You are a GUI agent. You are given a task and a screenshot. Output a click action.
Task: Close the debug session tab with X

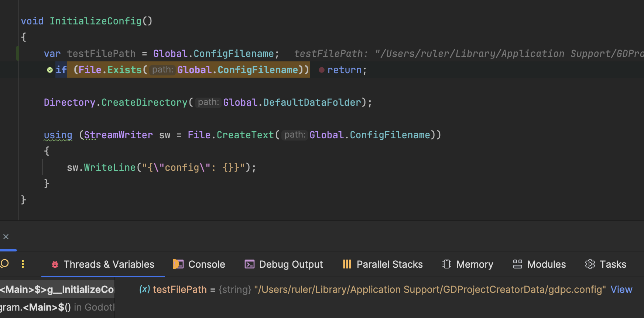(6, 237)
